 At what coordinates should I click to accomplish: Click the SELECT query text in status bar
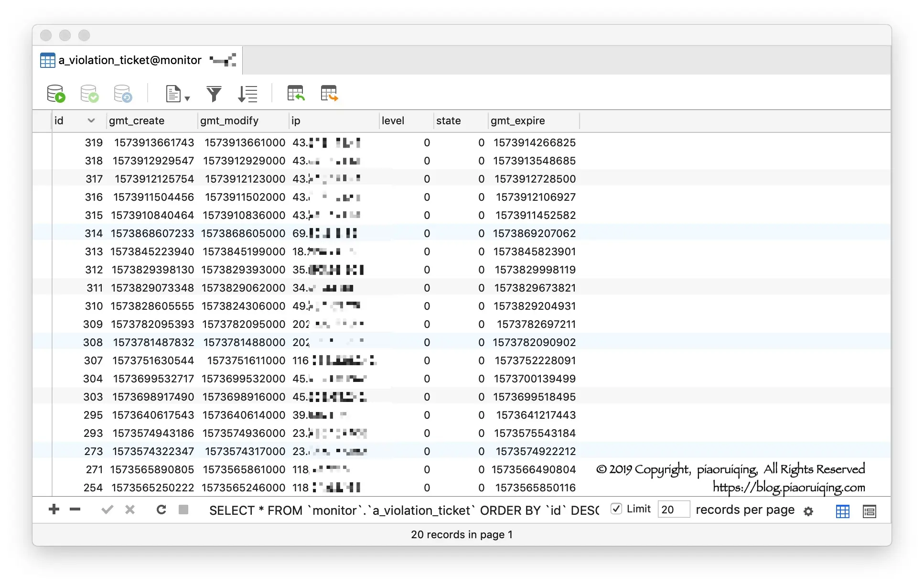pos(404,510)
